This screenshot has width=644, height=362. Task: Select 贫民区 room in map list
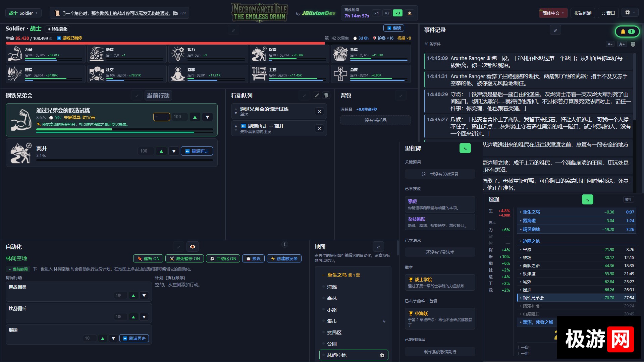coord(334,333)
